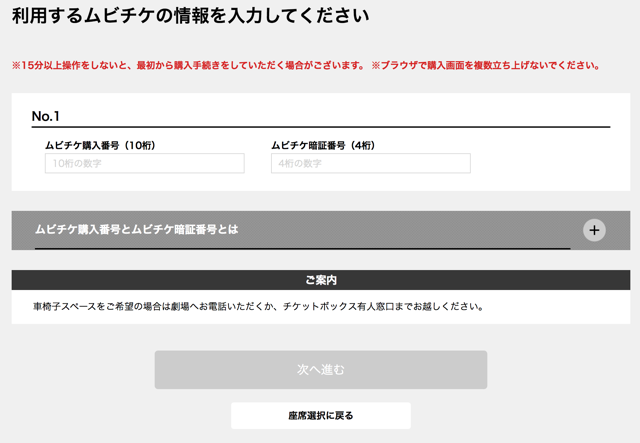Screen dimensions: 640x443
Task: Select the ご案内 header bar
Action: [320, 280]
